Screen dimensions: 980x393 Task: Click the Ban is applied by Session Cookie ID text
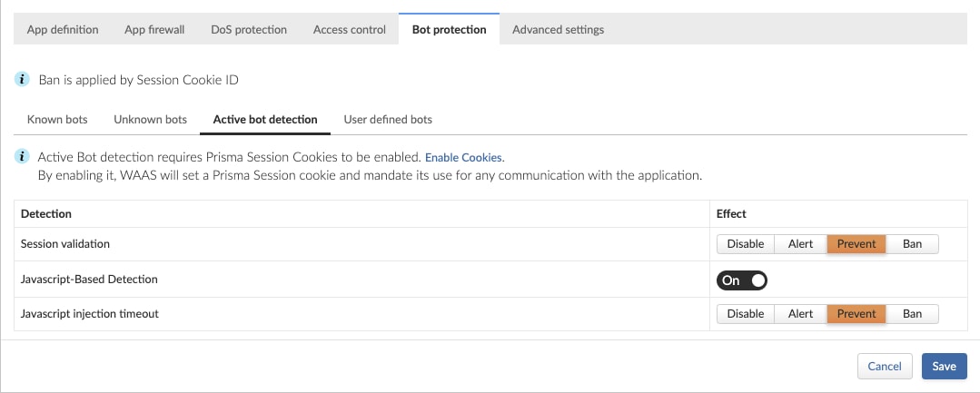pyautogui.click(x=138, y=80)
